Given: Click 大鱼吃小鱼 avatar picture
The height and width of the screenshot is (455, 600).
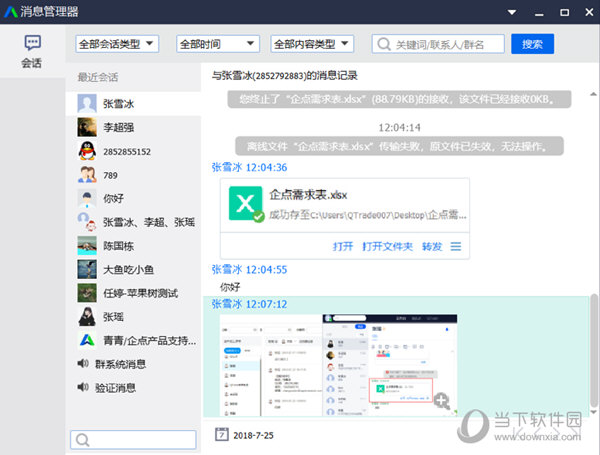Looking at the screenshot, I should pyautogui.click(x=87, y=269).
